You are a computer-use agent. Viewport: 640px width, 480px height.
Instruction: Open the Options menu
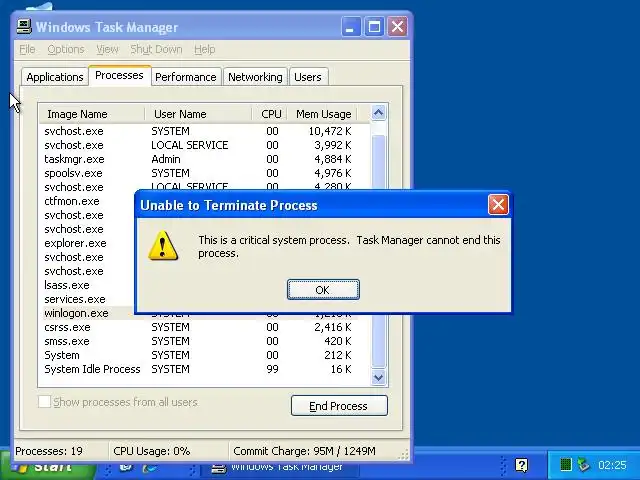pyautogui.click(x=66, y=49)
